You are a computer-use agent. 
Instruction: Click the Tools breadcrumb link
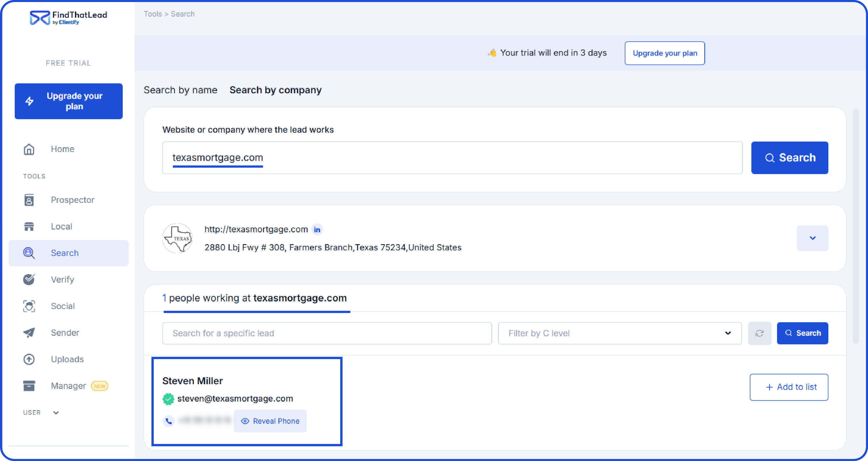153,14
